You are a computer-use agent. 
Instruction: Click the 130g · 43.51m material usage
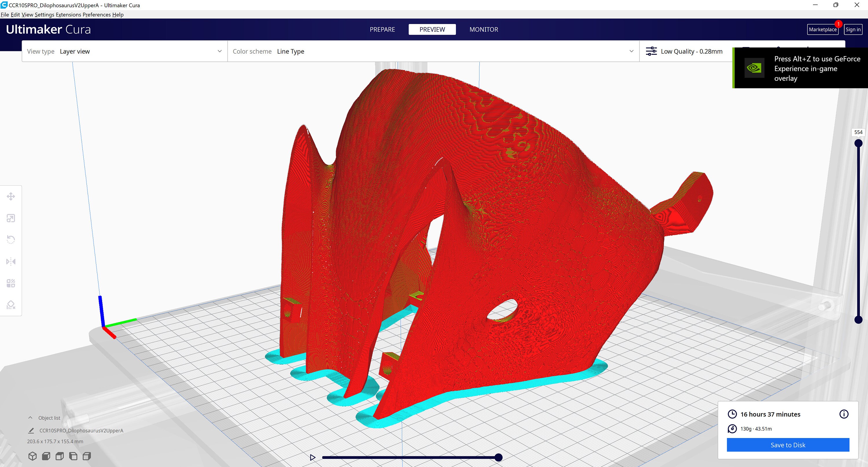(756, 428)
